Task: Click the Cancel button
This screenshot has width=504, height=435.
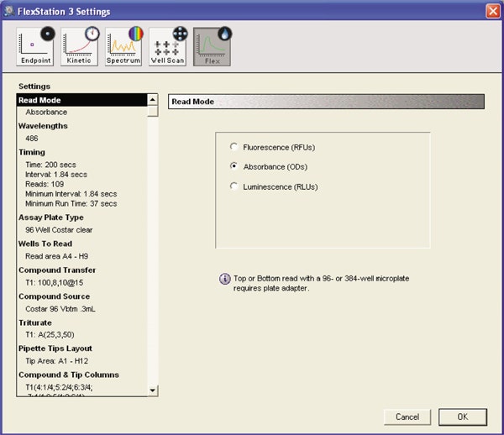Action: pos(407,417)
